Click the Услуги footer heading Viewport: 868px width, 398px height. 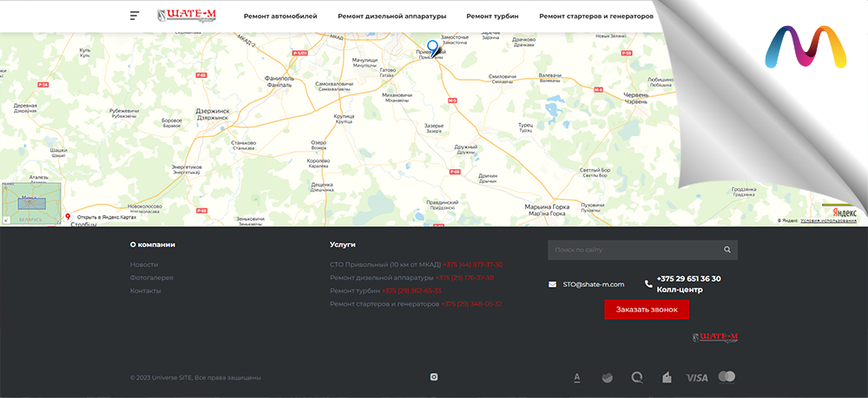(343, 245)
